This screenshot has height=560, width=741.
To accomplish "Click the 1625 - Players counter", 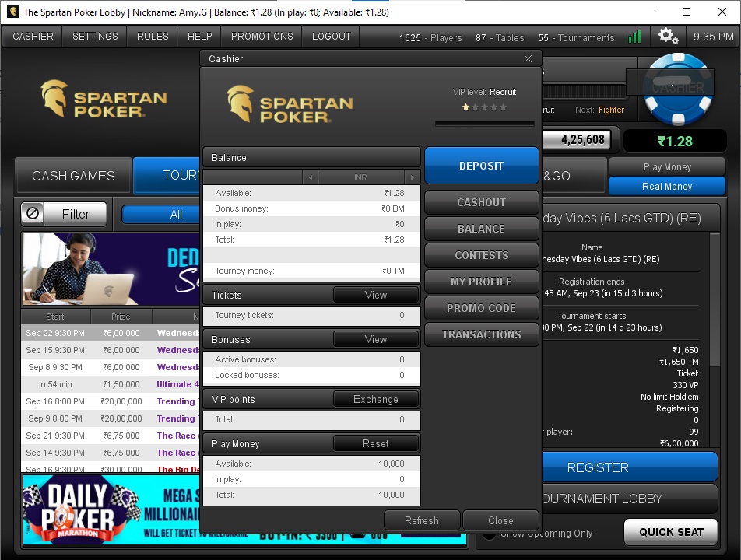I will pos(430,38).
